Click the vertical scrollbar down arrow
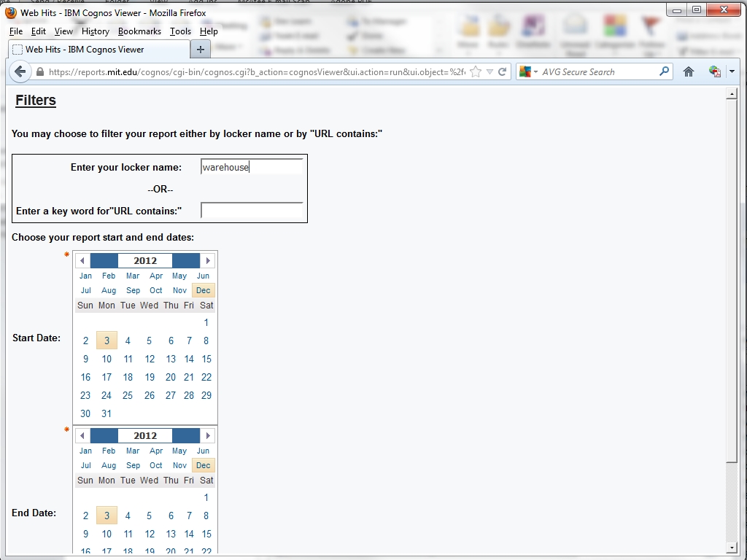Image resolution: width=747 pixels, height=560 pixels. pyautogui.click(x=732, y=548)
